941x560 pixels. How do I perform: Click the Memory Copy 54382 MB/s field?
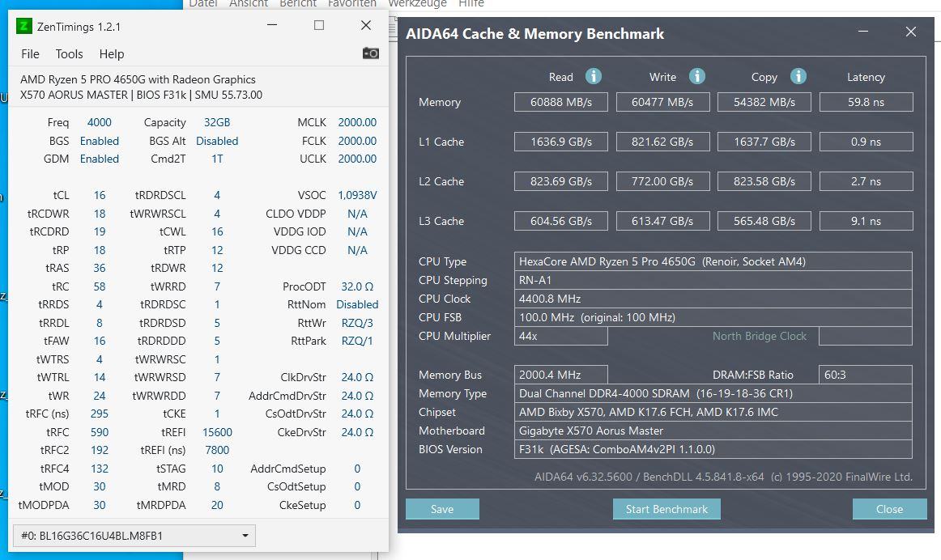[764, 102]
